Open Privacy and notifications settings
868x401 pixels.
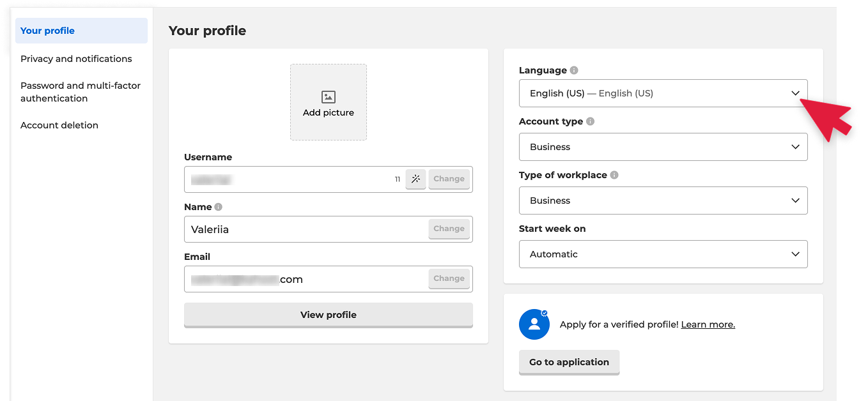(x=76, y=59)
